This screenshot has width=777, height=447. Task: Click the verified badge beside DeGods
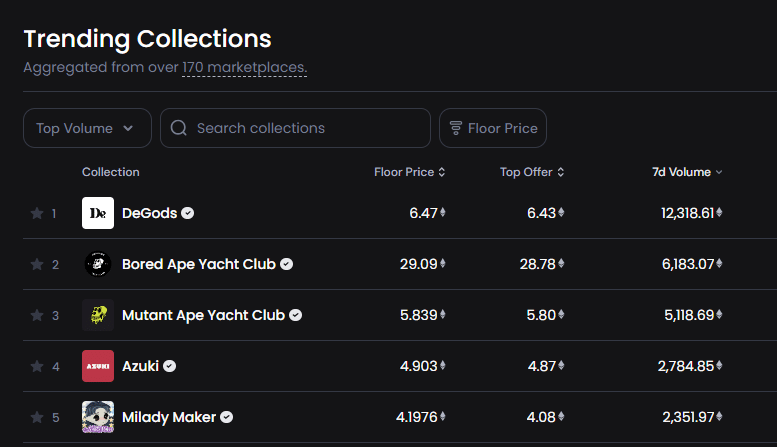(x=187, y=213)
